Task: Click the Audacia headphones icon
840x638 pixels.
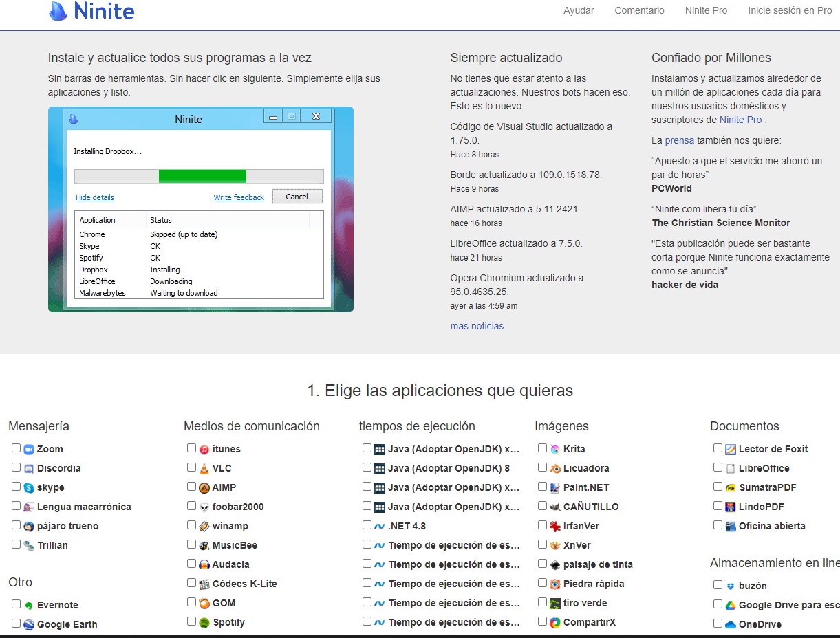Action: pyautogui.click(x=204, y=564)
